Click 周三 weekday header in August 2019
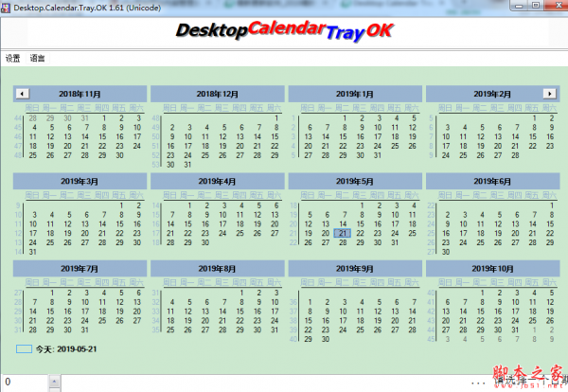Viewport: 568px width, 392px height. [x=222, y=282]
